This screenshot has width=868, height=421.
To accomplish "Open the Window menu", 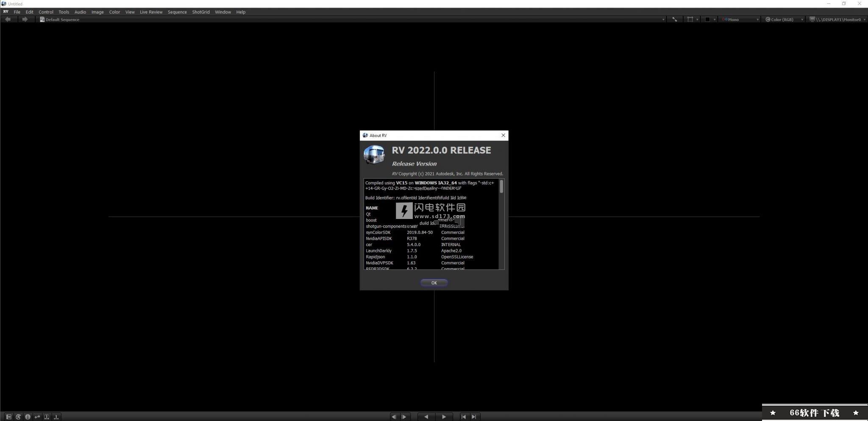I will tap(223, 12).
